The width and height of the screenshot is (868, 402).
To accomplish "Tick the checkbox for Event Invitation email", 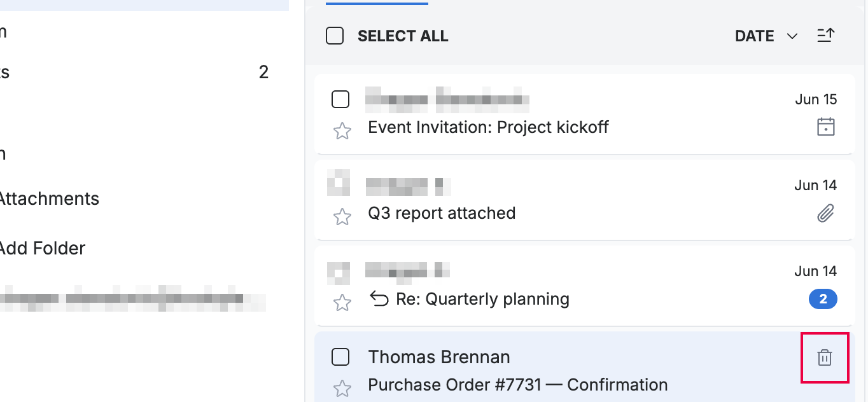I will [x=340, y=99].
